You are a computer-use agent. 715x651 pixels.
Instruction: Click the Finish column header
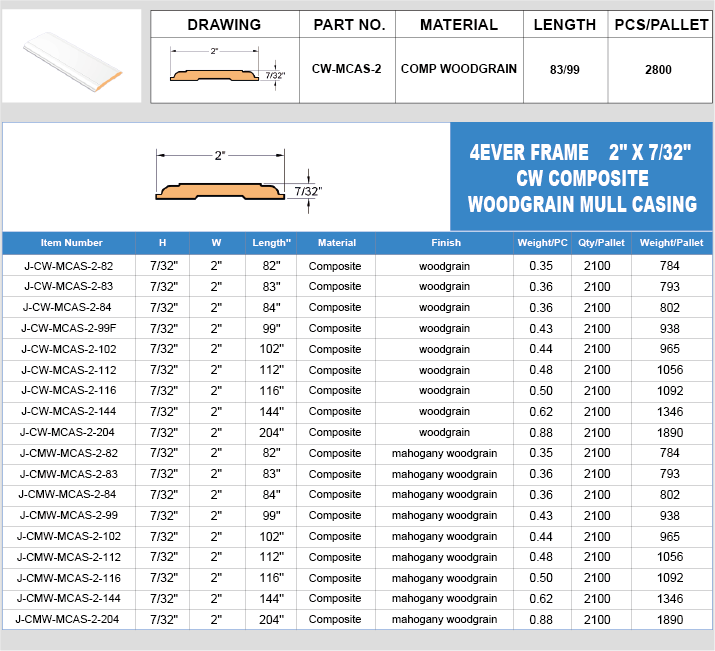click(x=446, y=243)
